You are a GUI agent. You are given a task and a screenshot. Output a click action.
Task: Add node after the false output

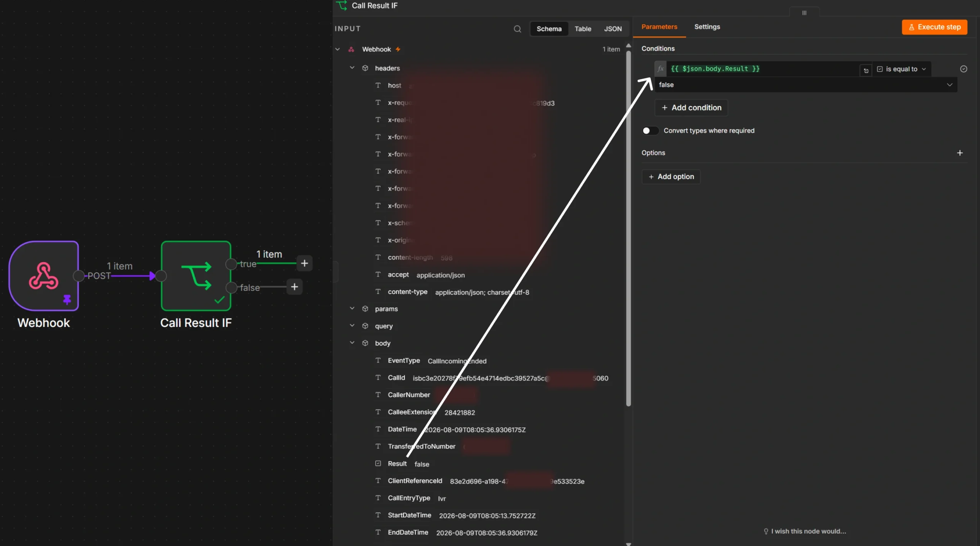click(294, 287)
